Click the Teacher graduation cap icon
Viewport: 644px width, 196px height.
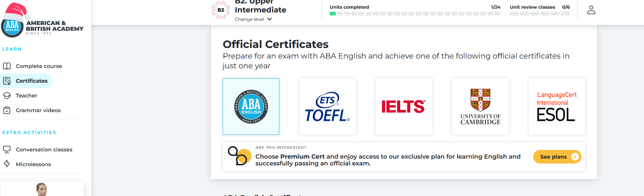7,96
